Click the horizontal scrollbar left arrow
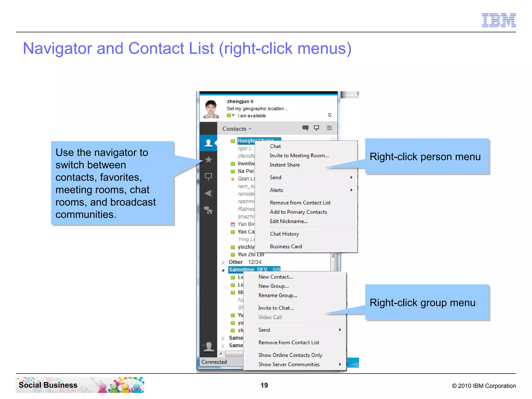Image resolution: width=532 pixels, height=399 pixels. 221,354
